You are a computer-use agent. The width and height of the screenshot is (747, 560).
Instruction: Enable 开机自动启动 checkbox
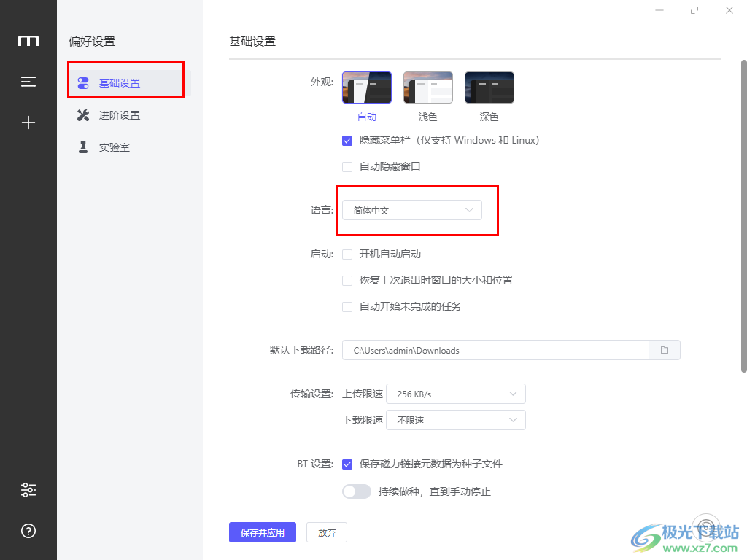click(x=348, y=254)
